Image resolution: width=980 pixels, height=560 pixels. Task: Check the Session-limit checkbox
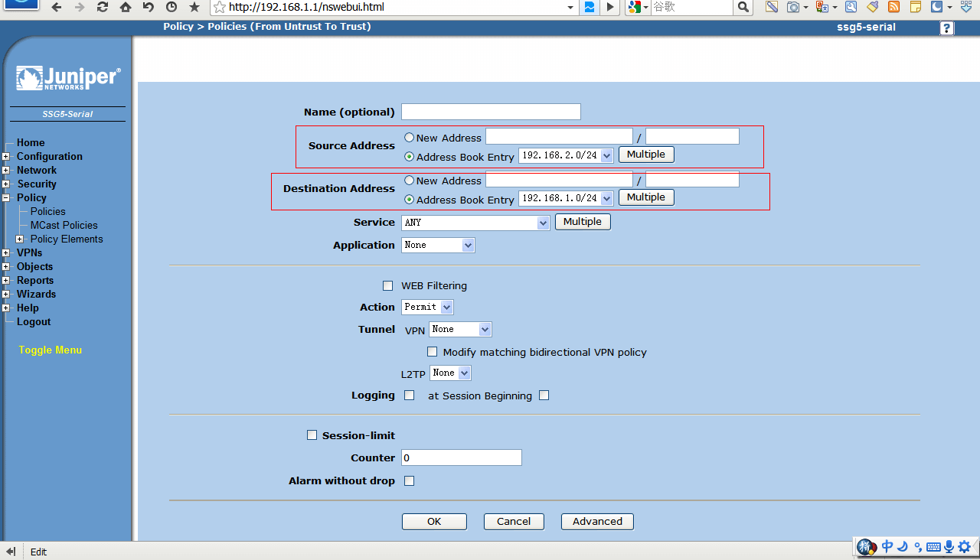(x=312, y=435)
